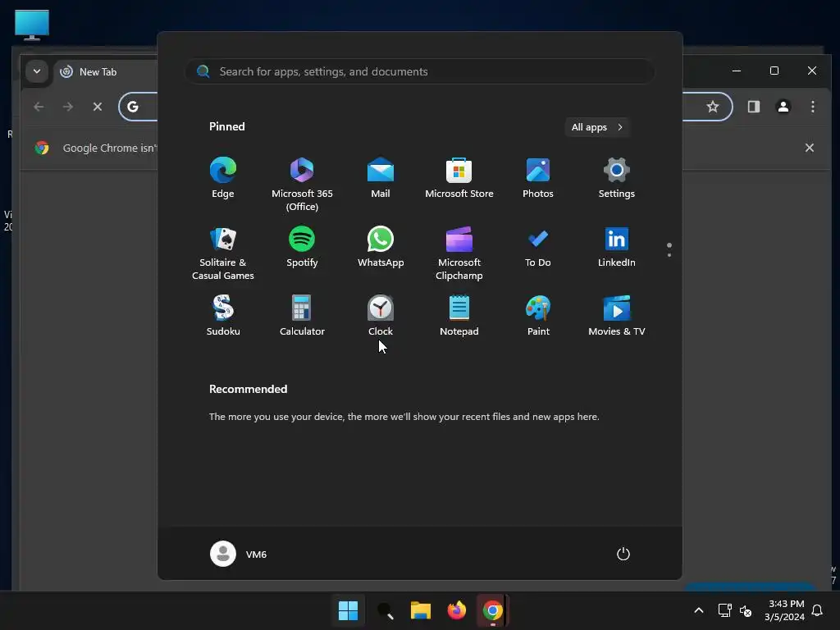Viewport: 840px width, 630px height.
Task: Stop loading the page in Chrome
Action: coord(98,107)
